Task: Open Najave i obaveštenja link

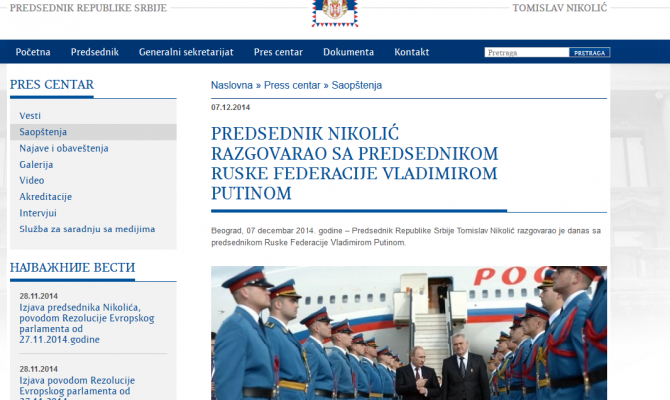Action: (x=64, y=148)
